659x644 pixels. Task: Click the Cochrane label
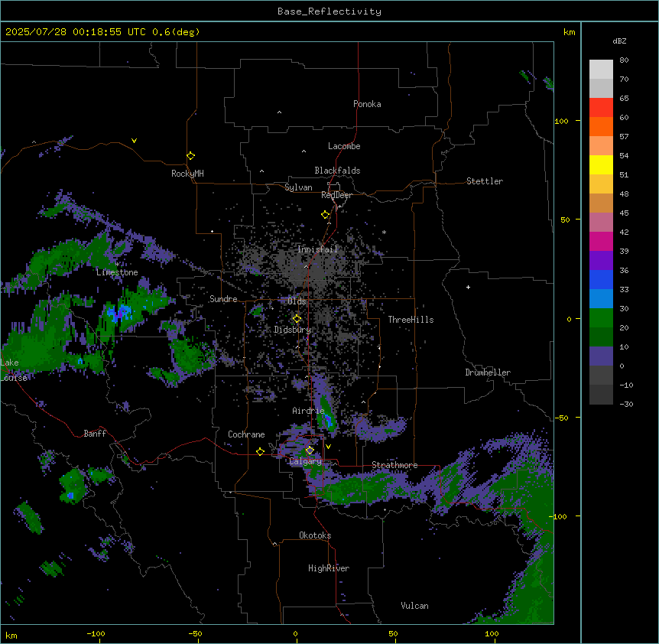246,434
